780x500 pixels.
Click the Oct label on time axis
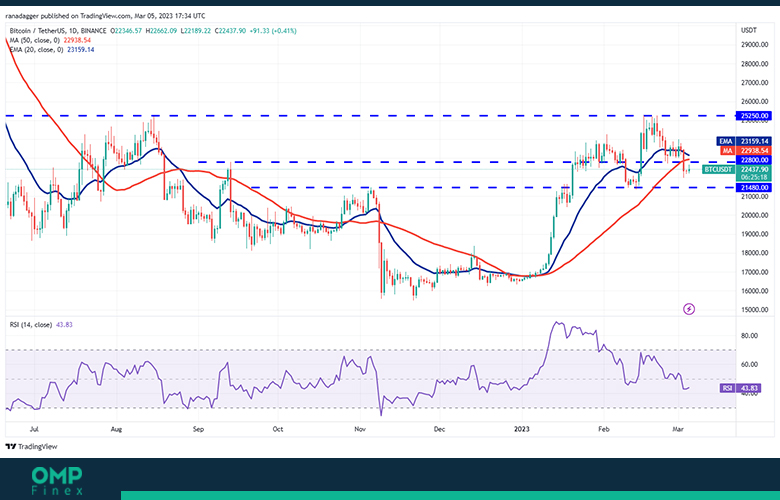278,429
